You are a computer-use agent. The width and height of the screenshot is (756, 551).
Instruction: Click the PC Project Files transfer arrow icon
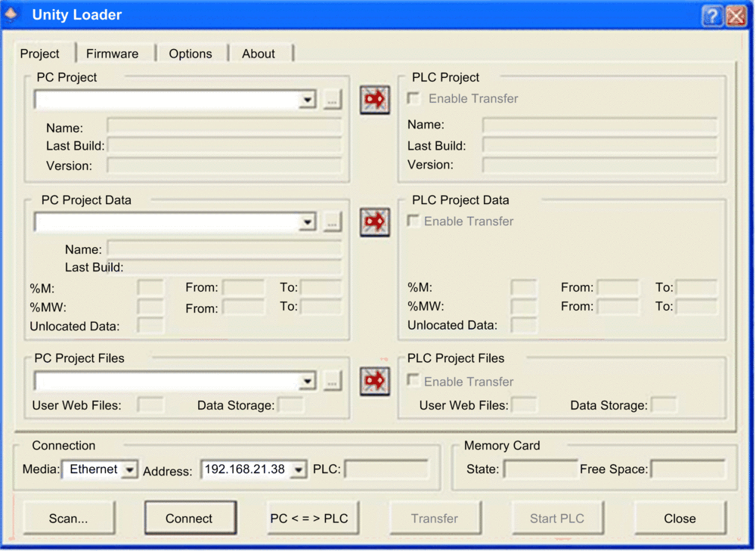pos(374,381)
